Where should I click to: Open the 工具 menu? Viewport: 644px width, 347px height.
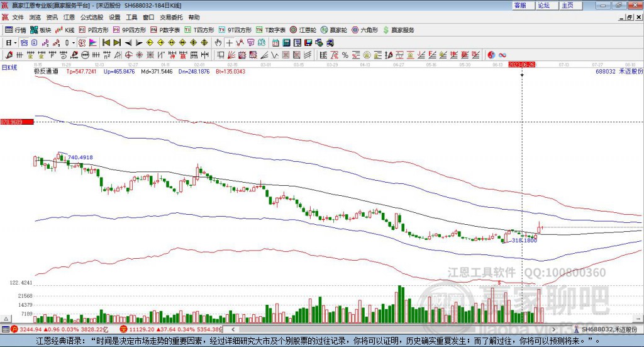(x=131, y=17)
